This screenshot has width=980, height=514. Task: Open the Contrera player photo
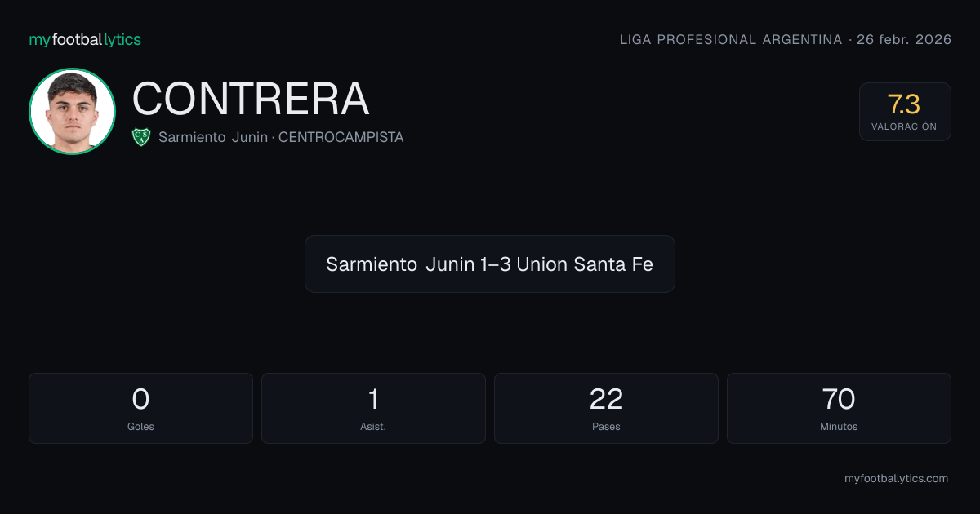(x=72, y=112)
